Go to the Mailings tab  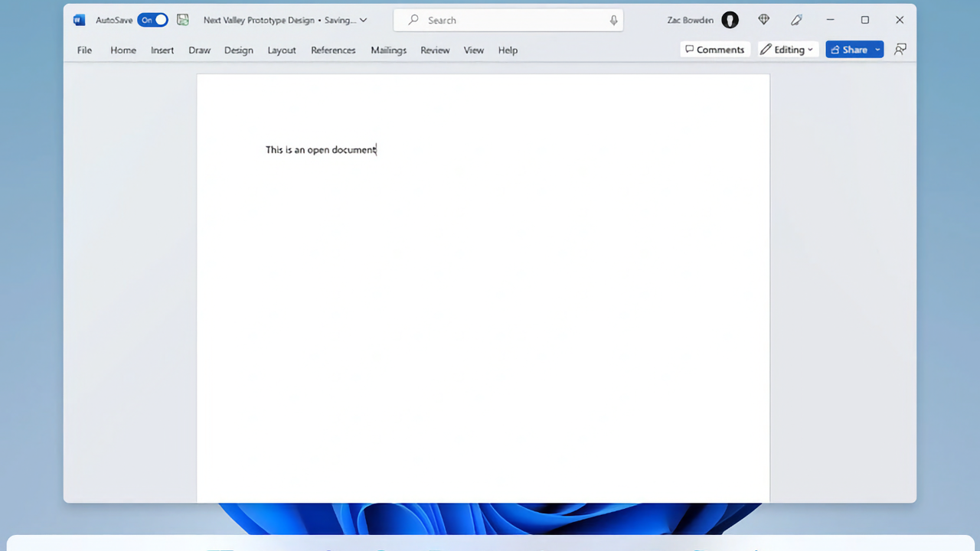pos(388,51)
